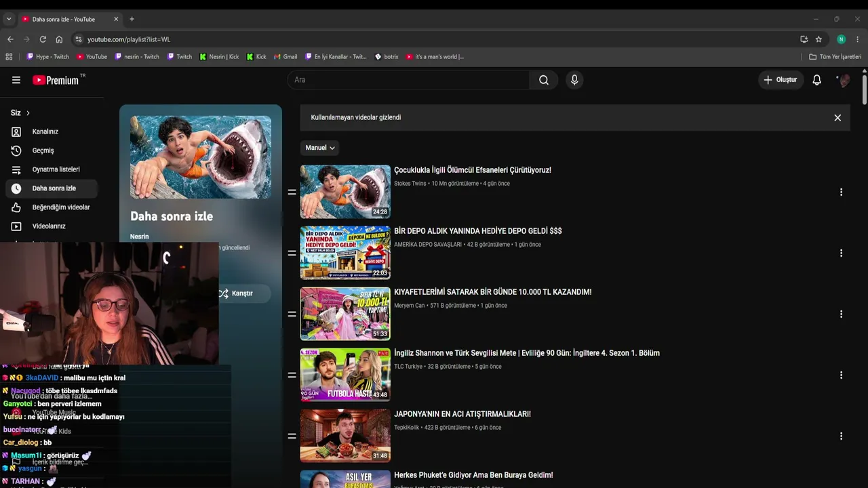The width and height of the screenshot is (868, 488).
Task: Open the Chrome profile N avatar
Action: (x=841, y=39)
